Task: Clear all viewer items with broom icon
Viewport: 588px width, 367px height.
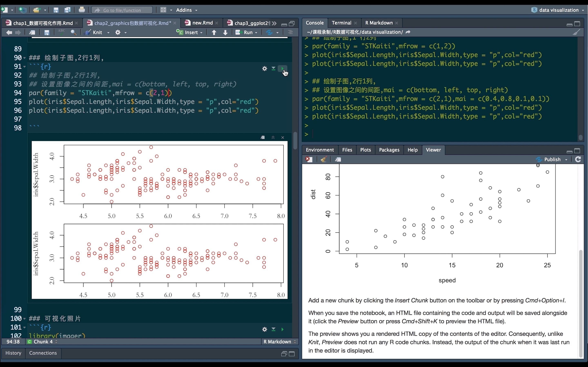Action: coord(323,159)
